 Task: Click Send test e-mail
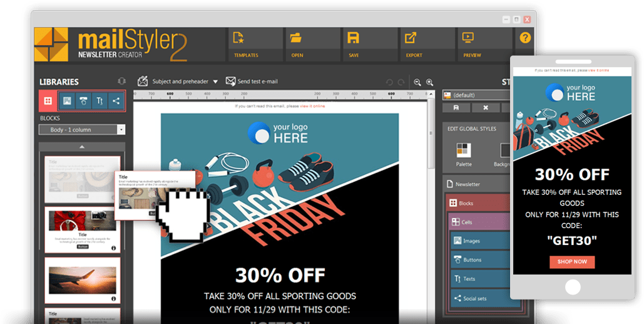(252, 81)
